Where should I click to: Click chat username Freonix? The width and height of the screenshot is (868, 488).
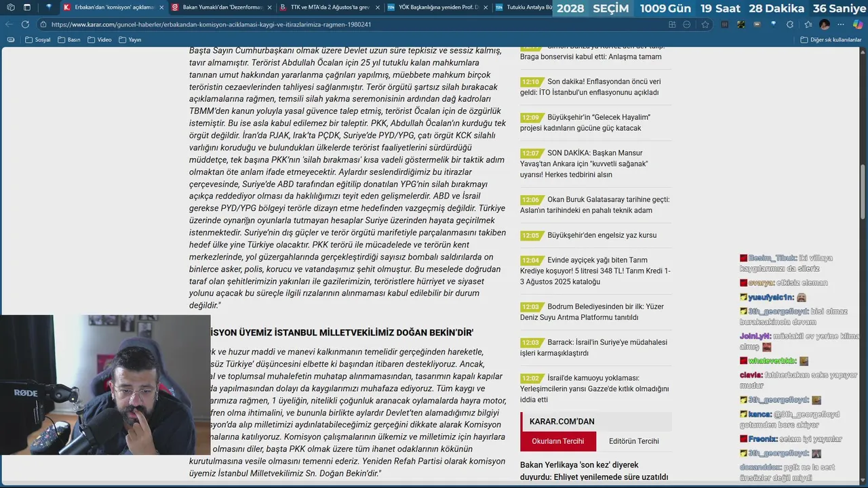pos(761,439)
